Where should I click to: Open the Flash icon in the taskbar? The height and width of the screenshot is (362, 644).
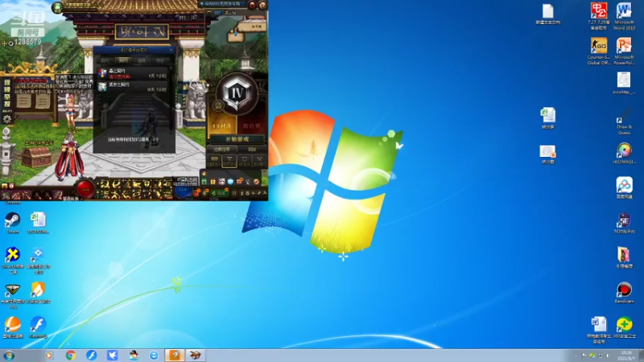coord(91,356)
